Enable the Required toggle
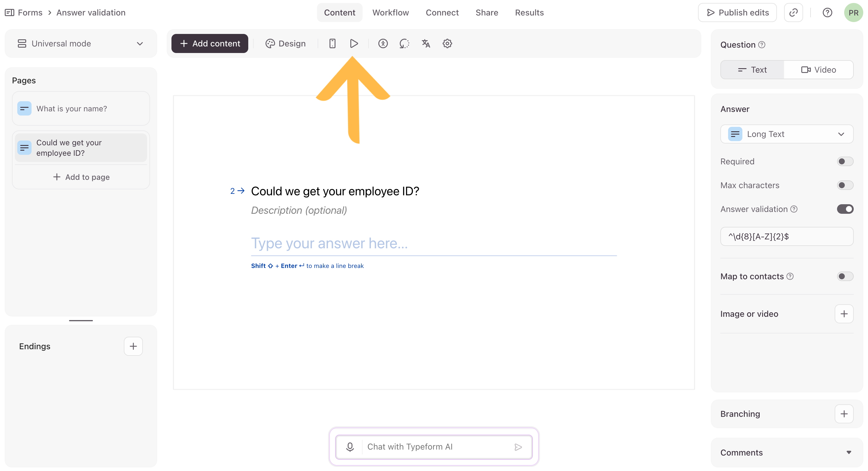Image resolution: width=868 pixels, height=471 pixels. 844,161
